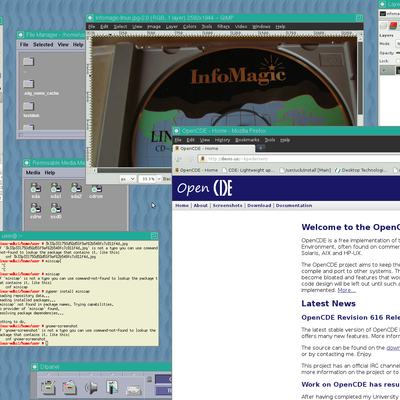Open the Filters menu in GIMP
The width and height of the screenshot is (400, 400).
pyautogui.click(x=223, y=27)
